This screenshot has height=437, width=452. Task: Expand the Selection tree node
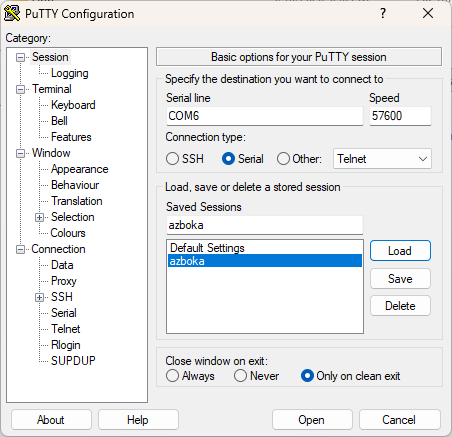coord(39,217)
